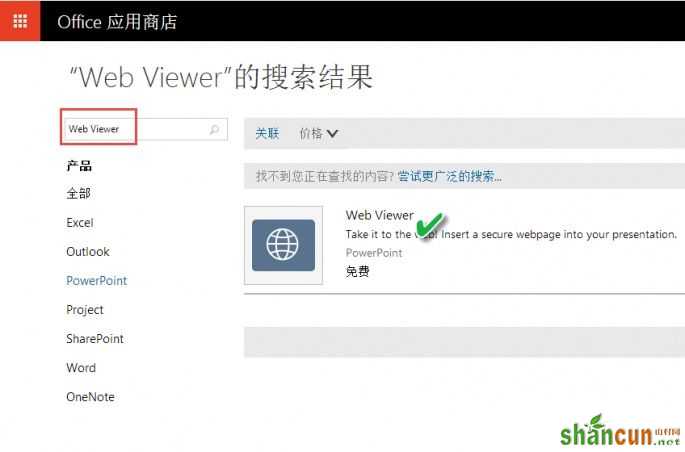The image size is (685, 452).
Task: Filter results by Project
Action: pyautogui.click(x=85, y=310)
